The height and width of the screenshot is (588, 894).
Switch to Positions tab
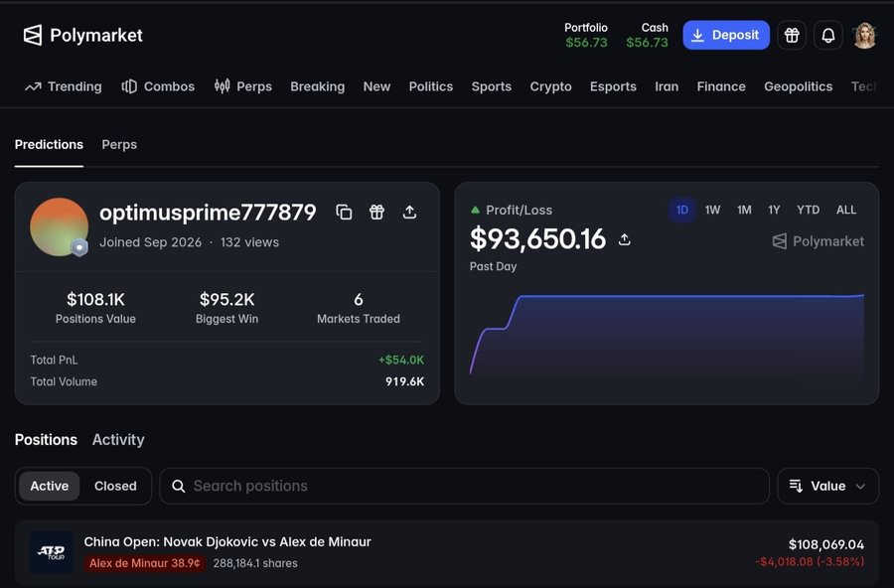click(x=46, y=440)
